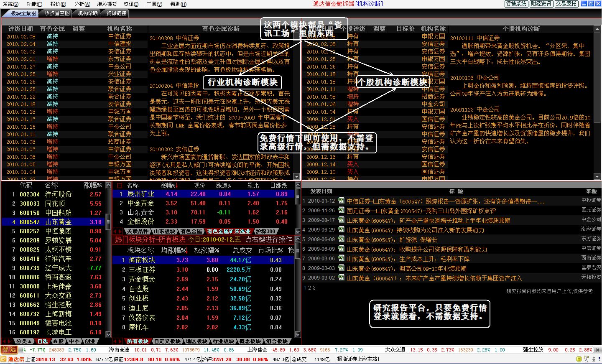Open document icon for 2009-06-29 report
This screenshot has height=364, width=602.
coord(341,230)
